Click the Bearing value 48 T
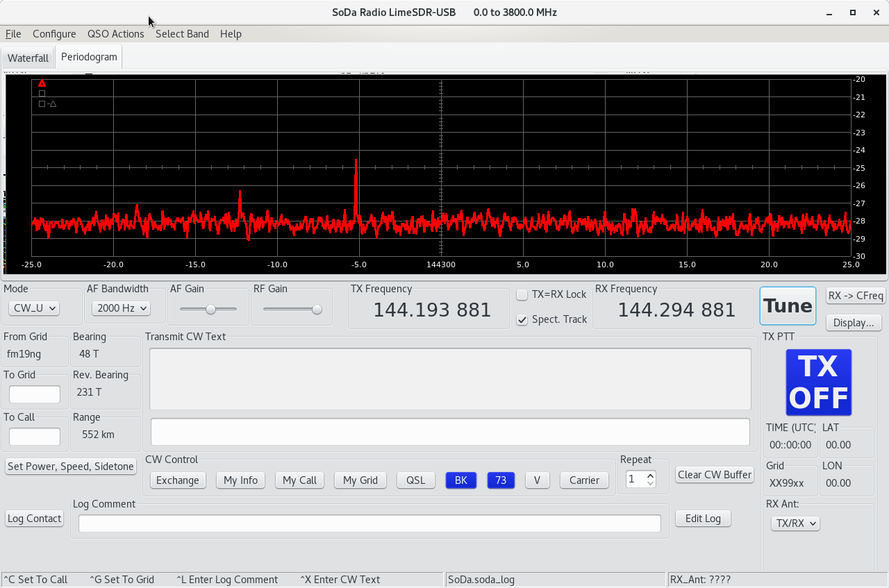This screenshot has width=889, height=588. click(x=89, y=354)
